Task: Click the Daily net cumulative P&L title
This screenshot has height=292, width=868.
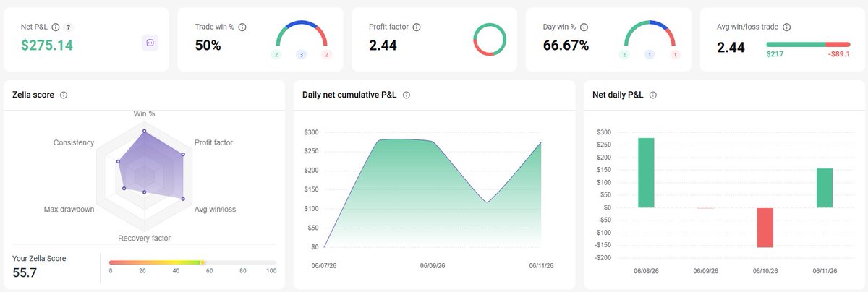Action: 350,95
